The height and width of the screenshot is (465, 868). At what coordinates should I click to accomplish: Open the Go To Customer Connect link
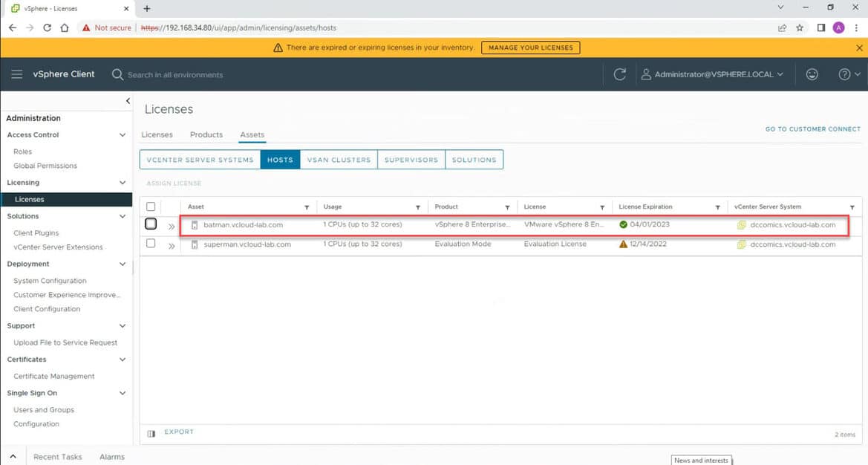pos(812,129)
